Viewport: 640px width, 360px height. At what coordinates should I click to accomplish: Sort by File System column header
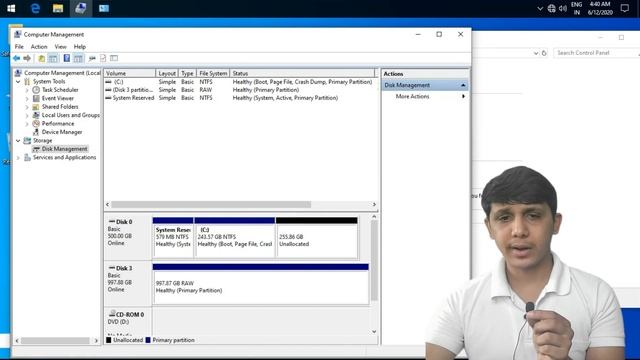tap(213, 73)
